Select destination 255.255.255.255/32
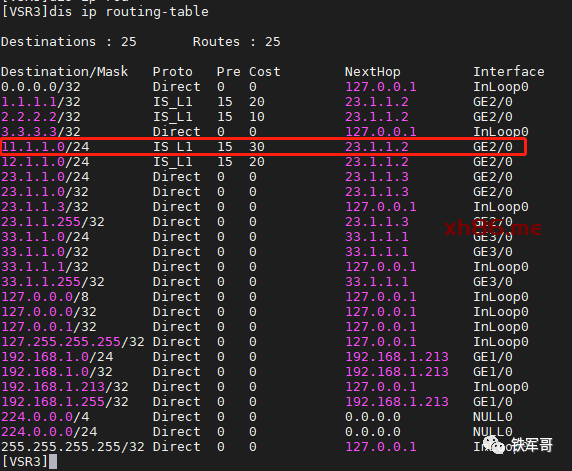This screenshot has height=471, width=572. (x=73, y=446)
